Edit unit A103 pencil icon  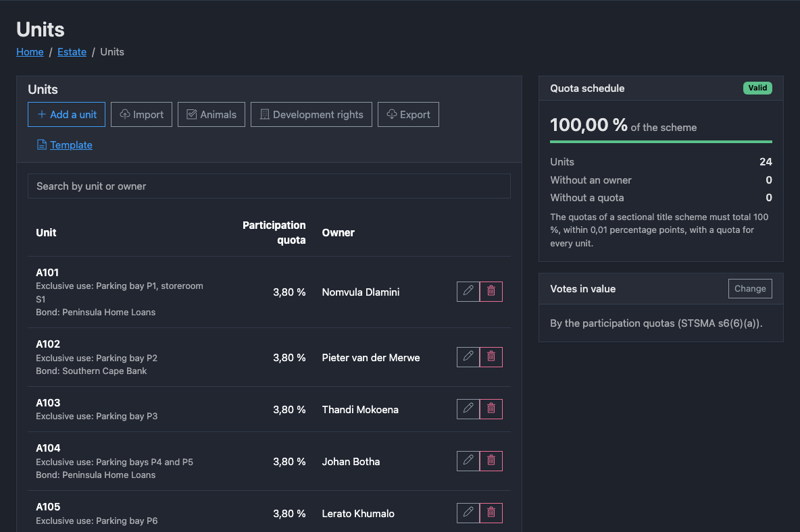468,409
